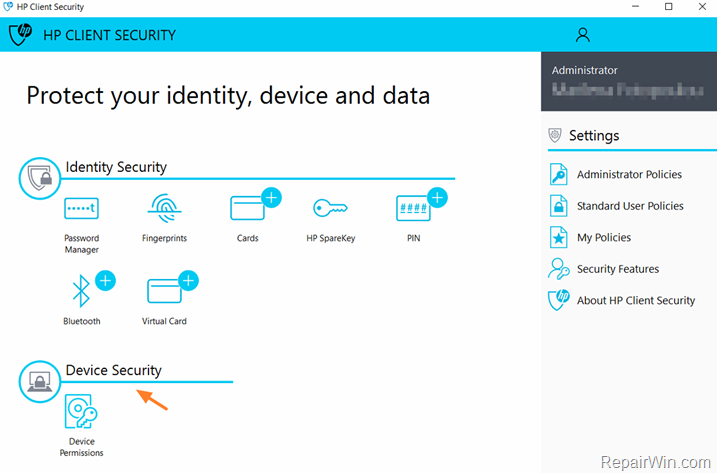This screenshot has height=473, width=717.
Task: Click the My Policies star document icon
Action: [x=558, y=237]
